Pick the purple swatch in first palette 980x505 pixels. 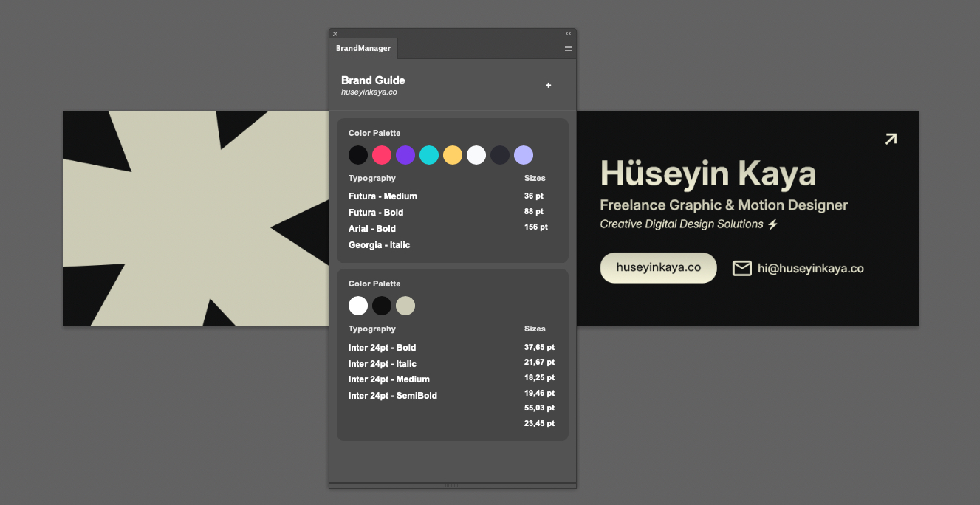(x=405, y=155)
